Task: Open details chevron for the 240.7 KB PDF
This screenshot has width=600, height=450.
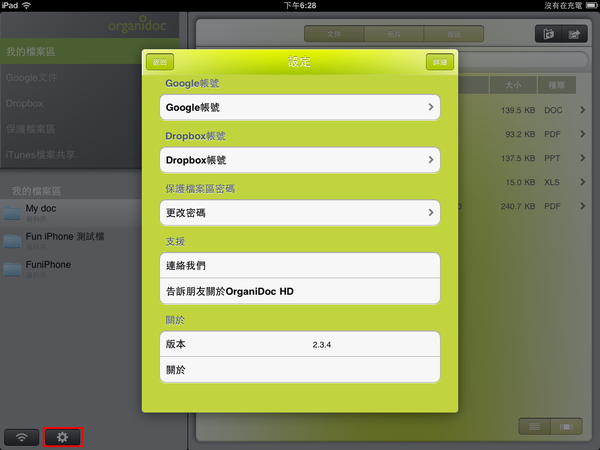Action: point(582,206)
